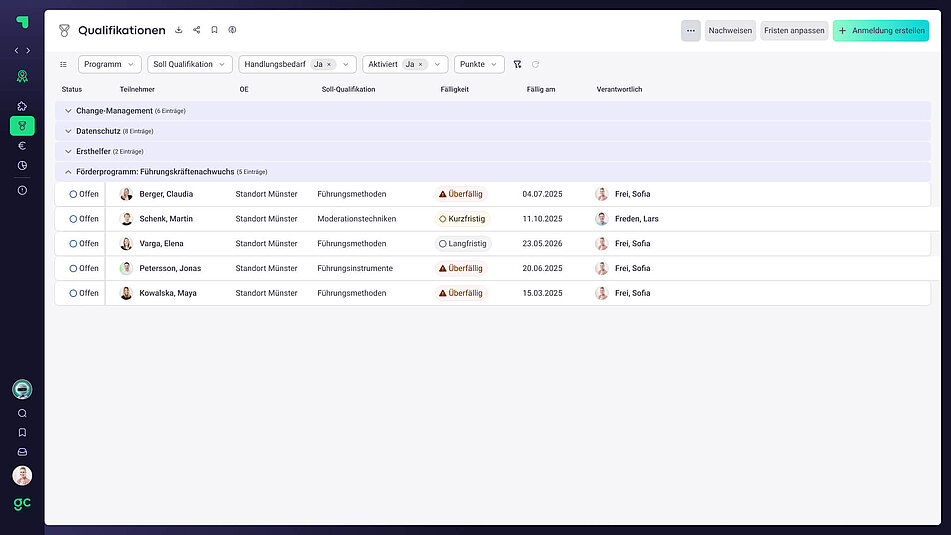This screenshot has width=951, height=535.
Task: Open the euro currency section in the sidebar
Action: point(22,146)
